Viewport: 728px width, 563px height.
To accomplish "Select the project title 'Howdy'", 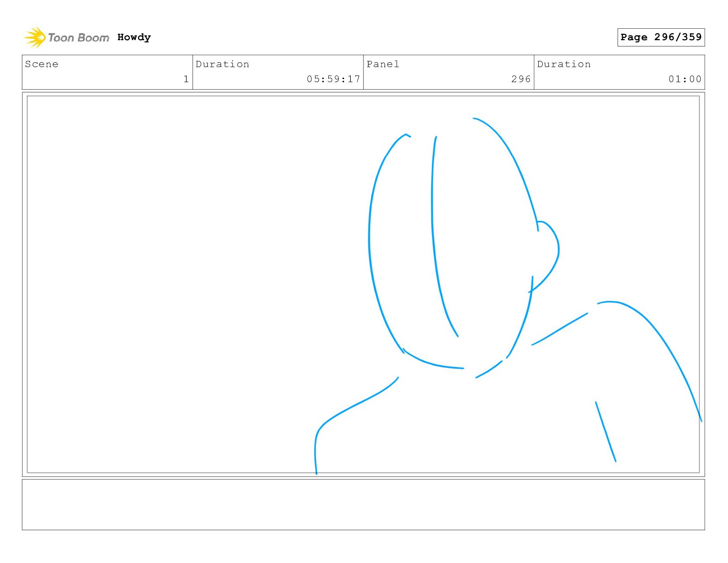I will tap(134, 38).
